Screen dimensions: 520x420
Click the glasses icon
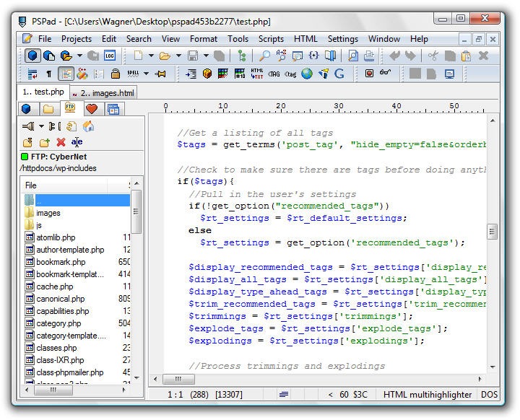[x=385, y=72]
